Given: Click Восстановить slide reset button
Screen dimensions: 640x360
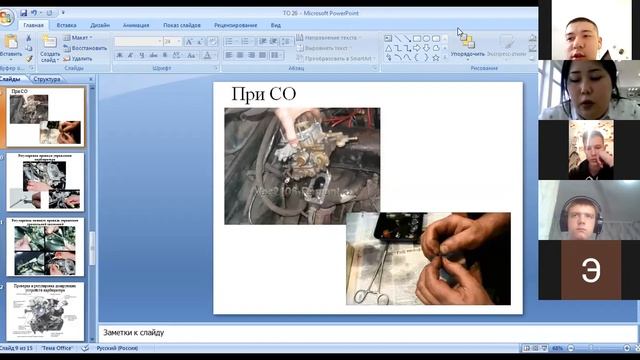Looking at the screenshot, I should click(85, 48).
